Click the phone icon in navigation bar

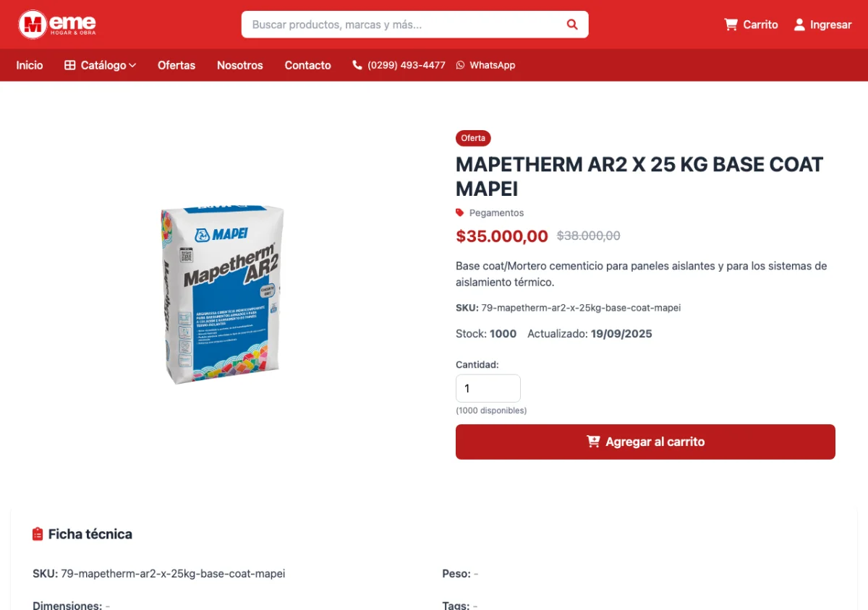click(x=357, y=65)
